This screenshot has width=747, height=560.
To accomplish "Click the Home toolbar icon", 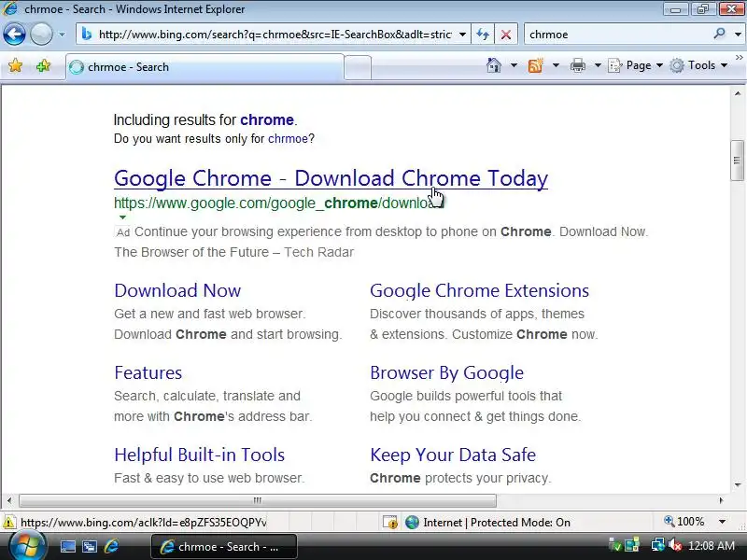I will (494, 65).
